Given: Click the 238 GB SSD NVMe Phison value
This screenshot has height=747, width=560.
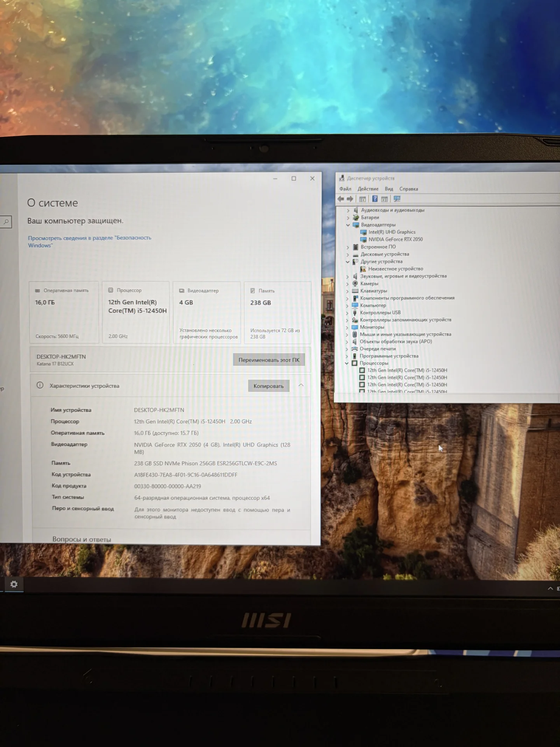Looking at the screenshot, I should pos(205,463).
